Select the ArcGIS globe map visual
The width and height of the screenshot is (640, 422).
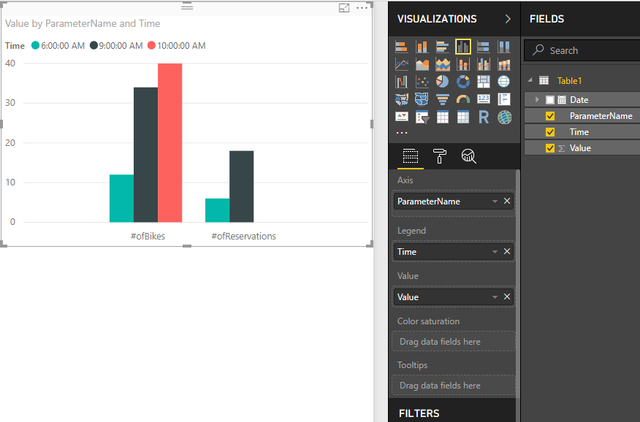point(504,117)
